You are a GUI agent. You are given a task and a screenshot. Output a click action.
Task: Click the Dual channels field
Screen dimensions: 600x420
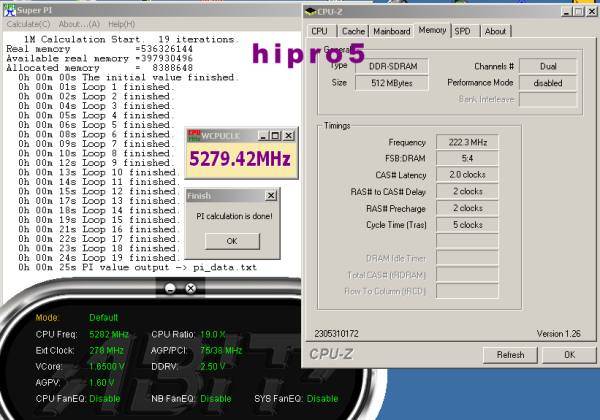(548, 66)
